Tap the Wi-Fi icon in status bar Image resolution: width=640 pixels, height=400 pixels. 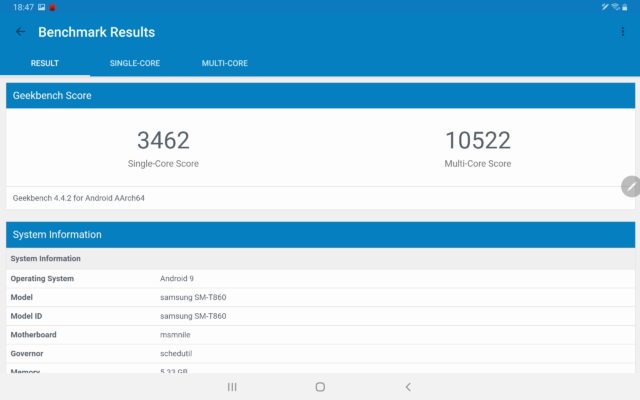click(x=615, y=7)
